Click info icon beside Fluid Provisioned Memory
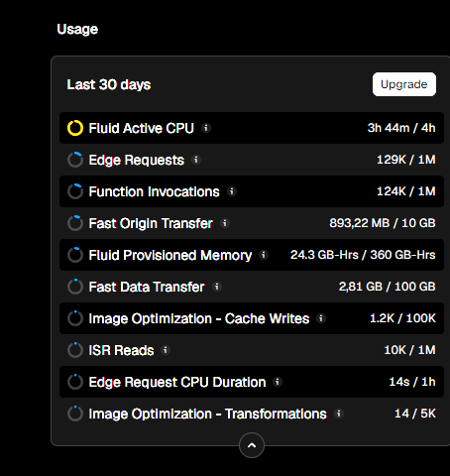This screenshot has height=476, width=450. (x=264, y=255)
